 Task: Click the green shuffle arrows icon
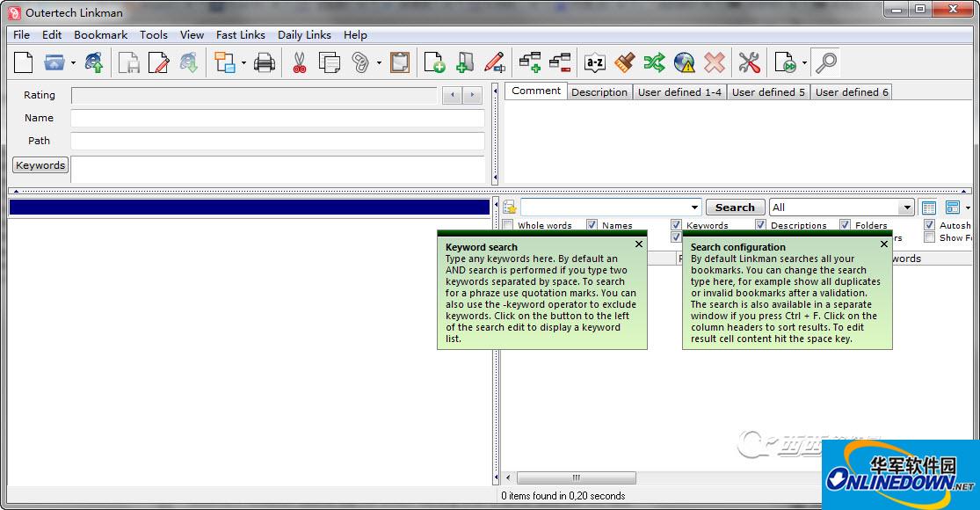pos(655,62)
